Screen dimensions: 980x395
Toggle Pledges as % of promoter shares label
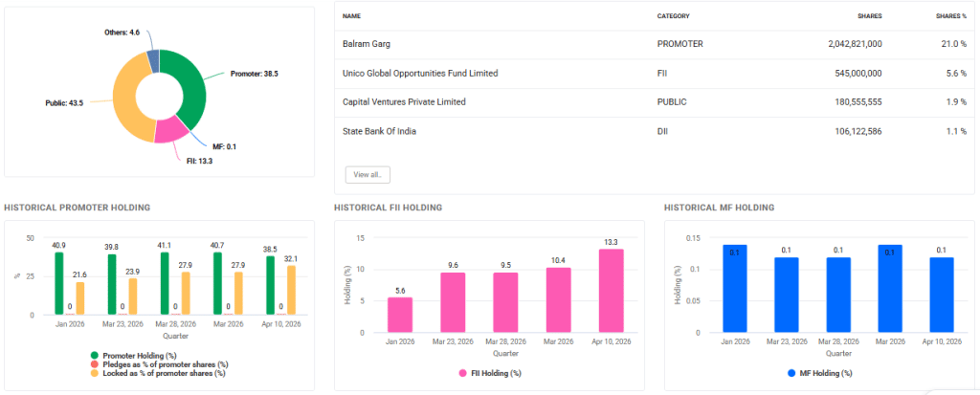[x=165, y=364]
